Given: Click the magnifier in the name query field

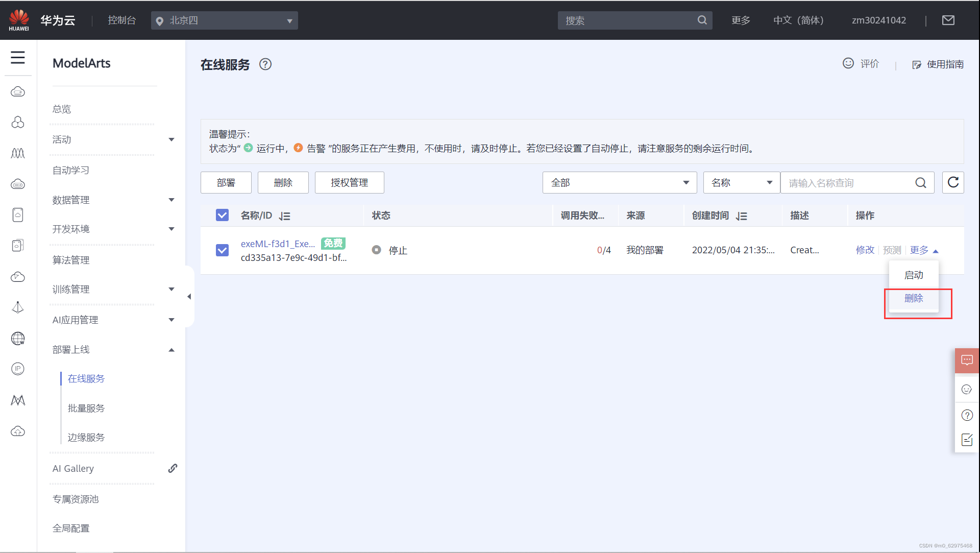Looking at the screenshot, I should (x=921, y=183).
